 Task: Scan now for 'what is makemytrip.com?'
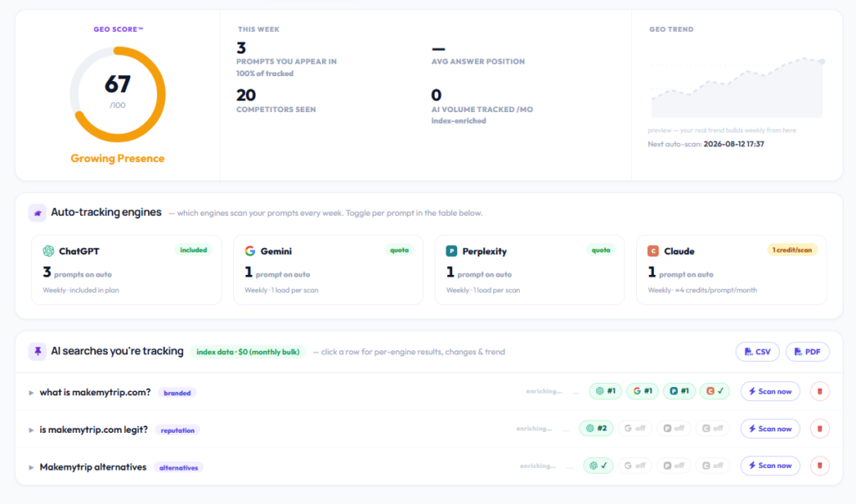pos(770,391)
